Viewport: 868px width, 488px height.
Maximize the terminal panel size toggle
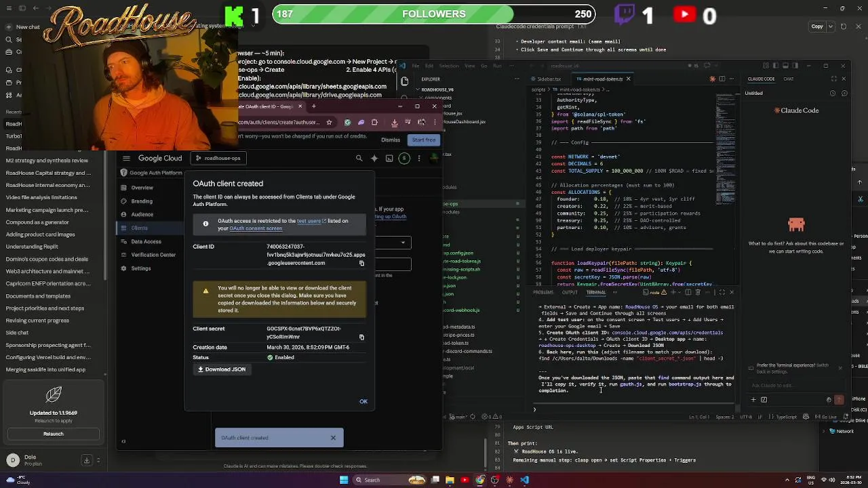[722, 292]
